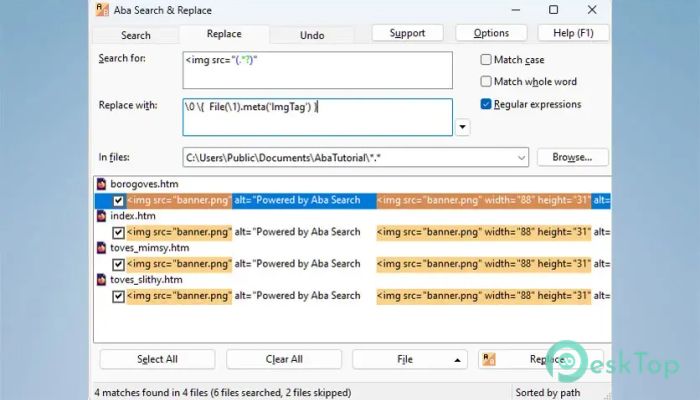700x400 pixels.
Task: Click in the Search for field
Action: click(x=317, y=70)
